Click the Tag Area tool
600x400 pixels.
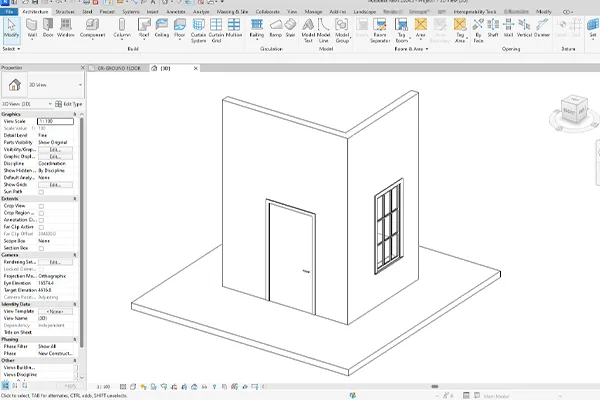[460, 31]
